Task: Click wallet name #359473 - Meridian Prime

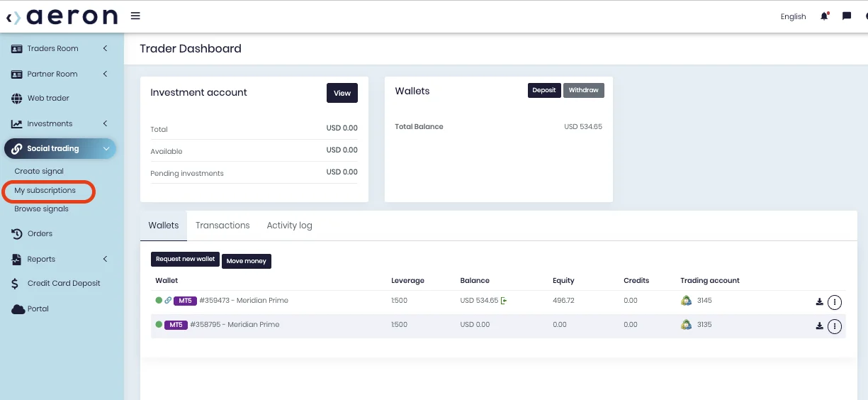Action: coord(244,301)
